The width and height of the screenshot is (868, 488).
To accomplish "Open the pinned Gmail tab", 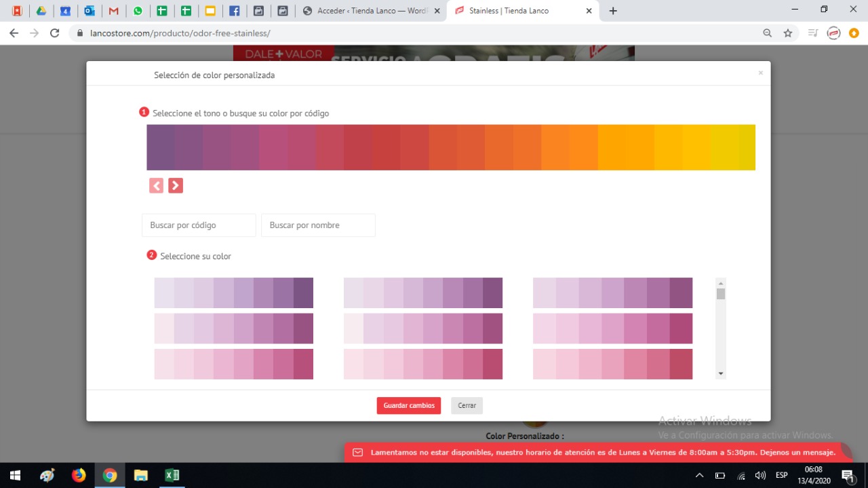I will pos(114,11).
